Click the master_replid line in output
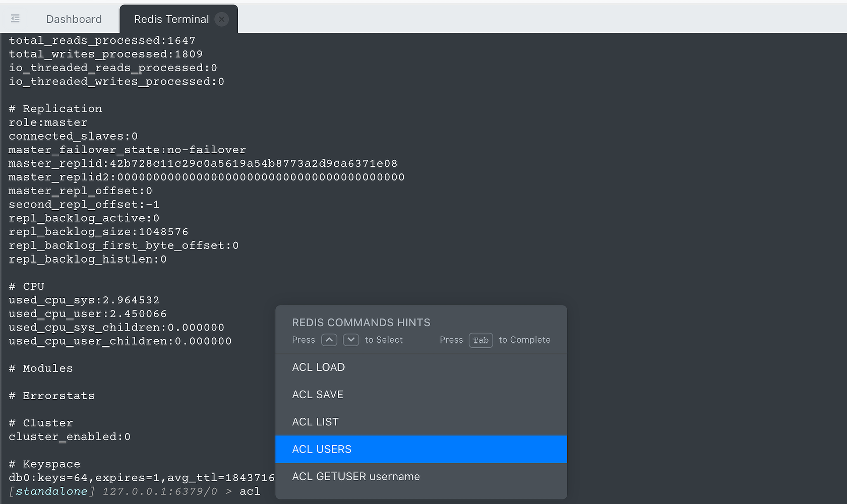 203,163
